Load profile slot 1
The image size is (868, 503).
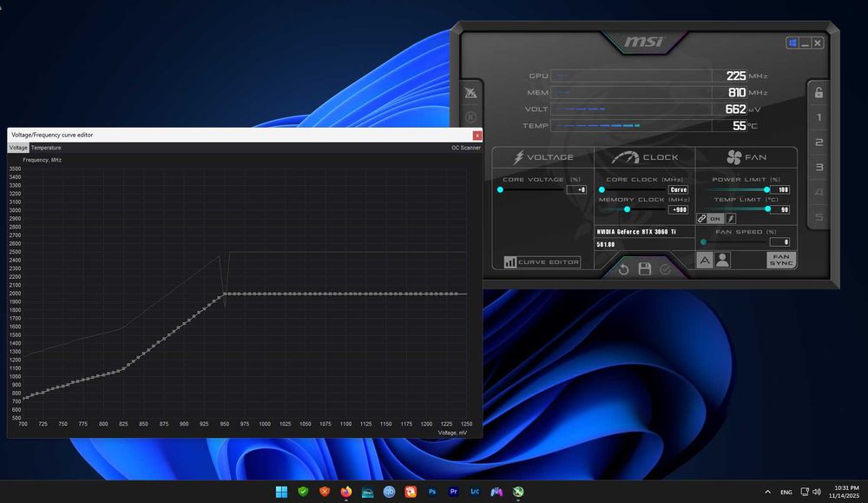819,117
